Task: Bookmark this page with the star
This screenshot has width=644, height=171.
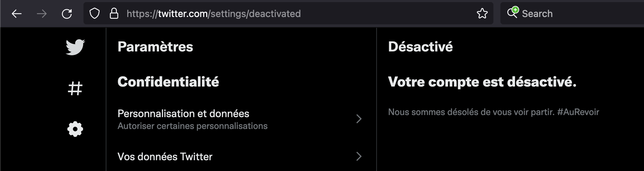Action: [x=482, y=14]
